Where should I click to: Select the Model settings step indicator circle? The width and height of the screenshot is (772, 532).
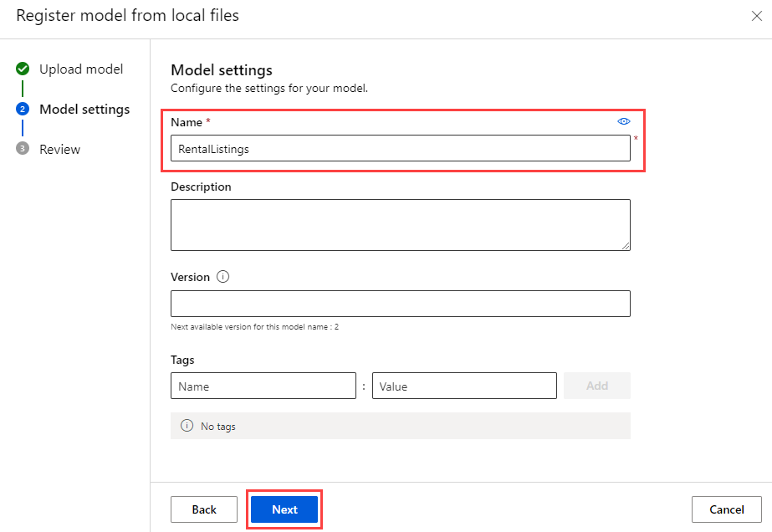[23, 109]
